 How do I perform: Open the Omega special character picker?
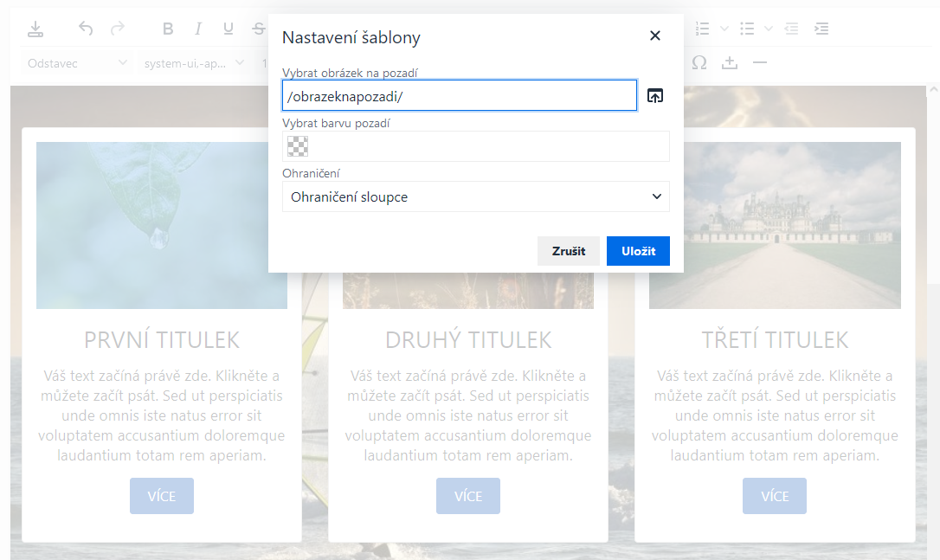(699, 63)
